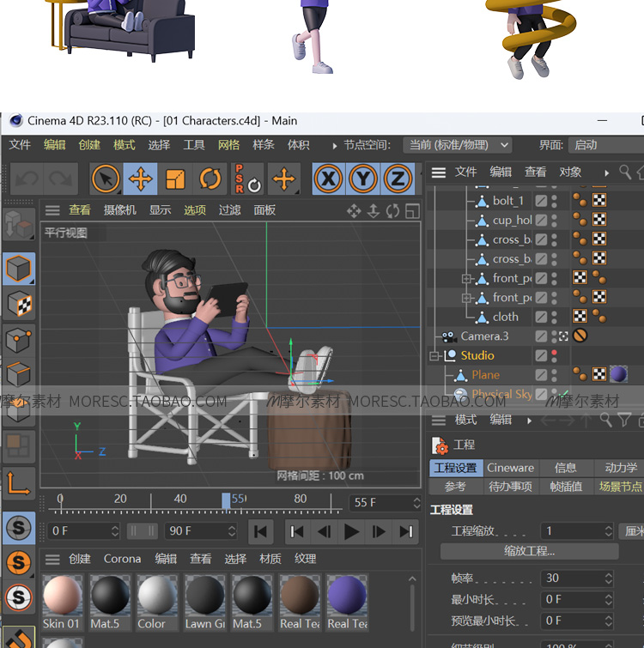
Task: Open viewport 摄像机 menu
Action: pyautogui.click(x=120, y=210)
